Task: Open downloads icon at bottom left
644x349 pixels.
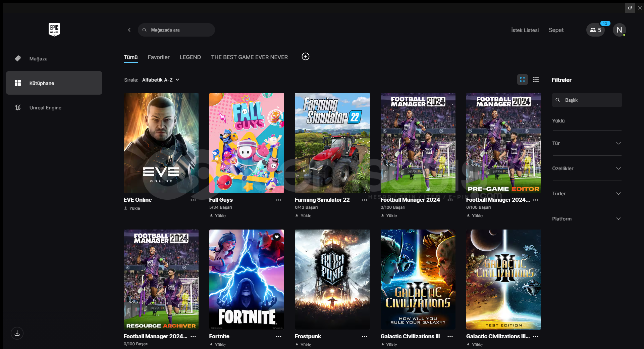Action: [x=17, y=333]
